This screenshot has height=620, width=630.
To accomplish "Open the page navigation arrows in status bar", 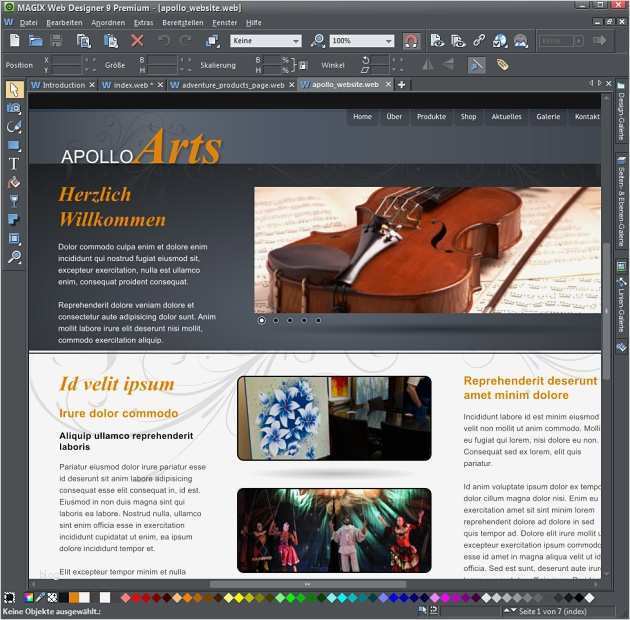I will [x=510, y=611].
